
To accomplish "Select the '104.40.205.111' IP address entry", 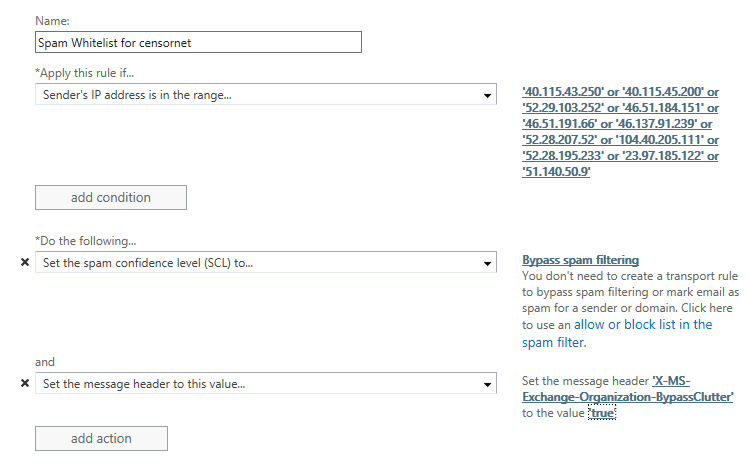I will click(662, 140).
